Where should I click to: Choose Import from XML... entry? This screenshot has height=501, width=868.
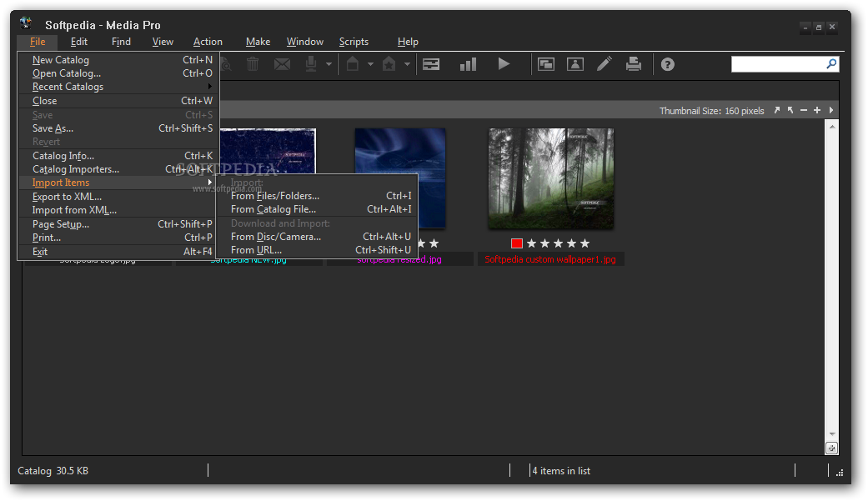[x=118, y=210]
